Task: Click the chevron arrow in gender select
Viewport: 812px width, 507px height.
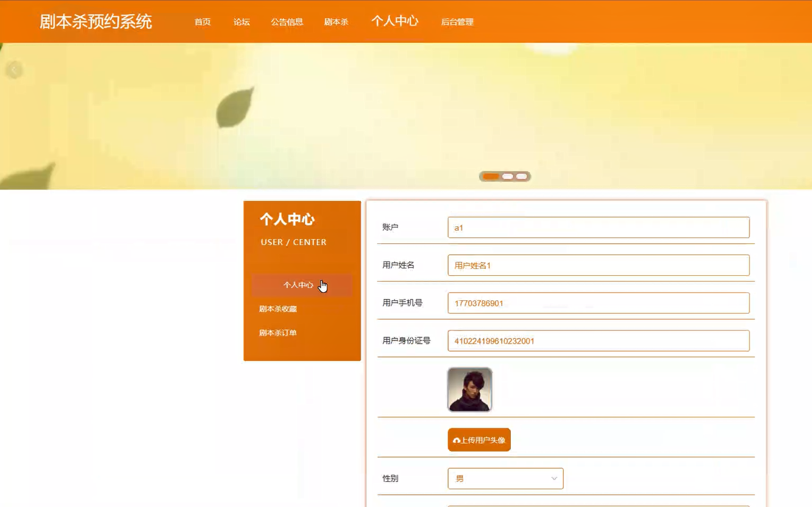Action: pyautogui.click(x=554, y=478)
